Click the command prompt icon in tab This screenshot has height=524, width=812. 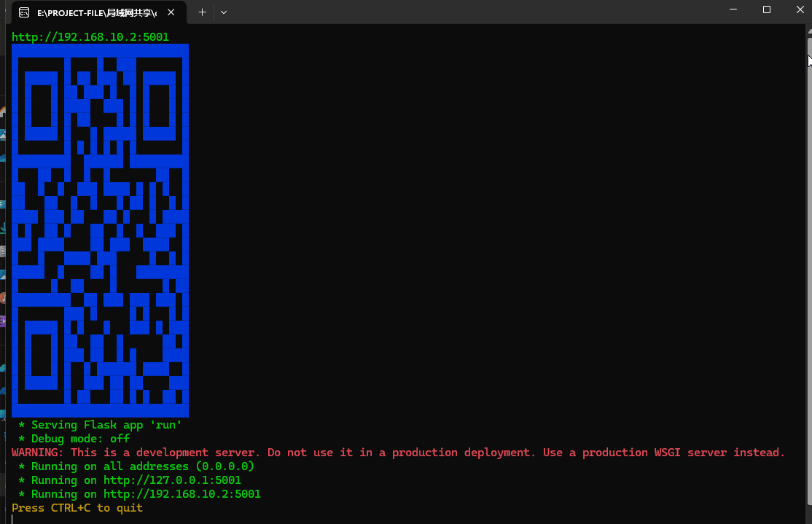click(x=24, y=12)
